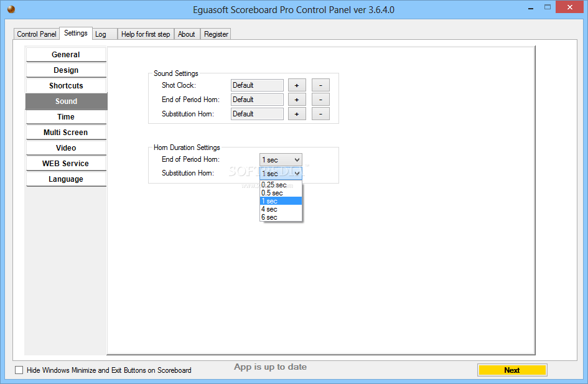Click the Substitution Horn sound field
588x384 pixels.
click(x=257, y=114)
